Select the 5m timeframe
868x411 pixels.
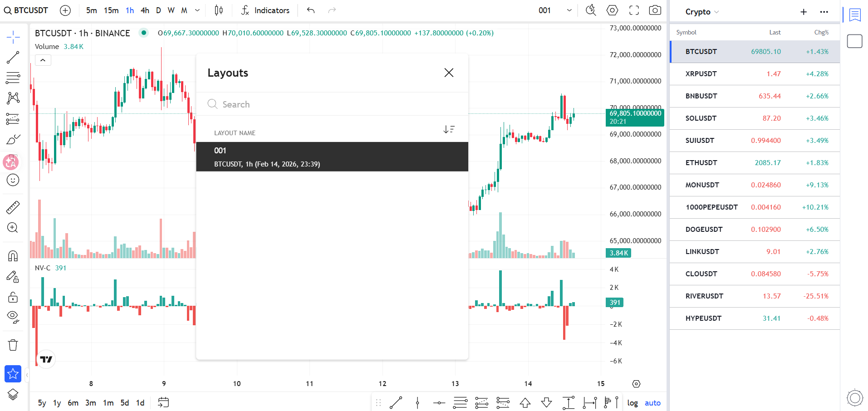coord(91,10)
